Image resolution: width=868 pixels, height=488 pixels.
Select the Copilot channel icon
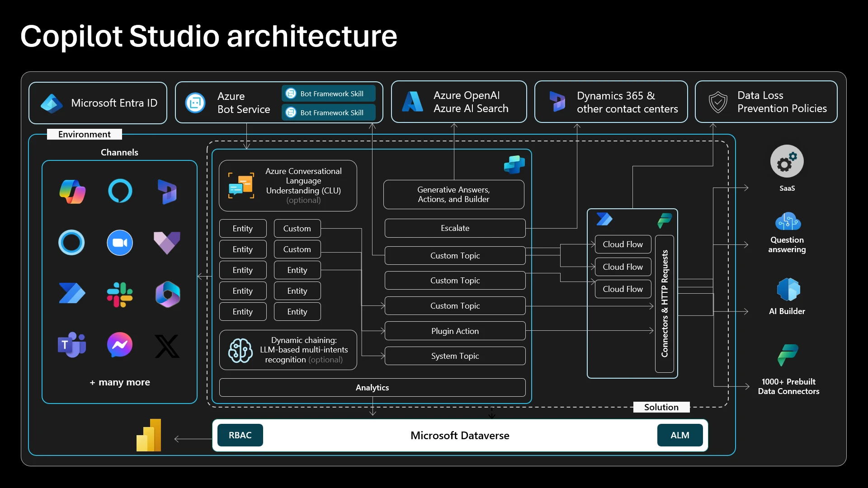click(x=72, y=192)
